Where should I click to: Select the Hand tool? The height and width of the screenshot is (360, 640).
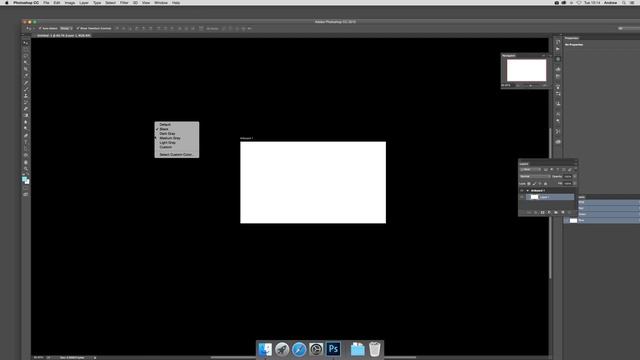click(26, 162)
